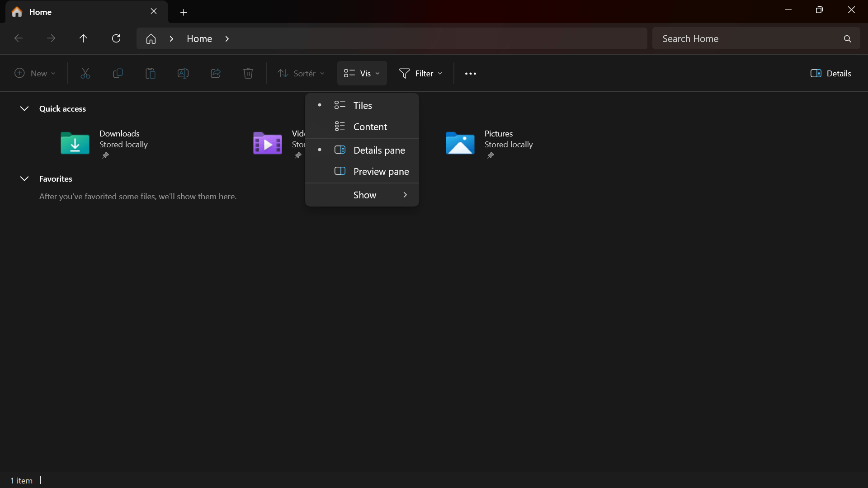This screenshot has width=868, height=488.
Task: Click the Details button at right
Action: (831, 73)
